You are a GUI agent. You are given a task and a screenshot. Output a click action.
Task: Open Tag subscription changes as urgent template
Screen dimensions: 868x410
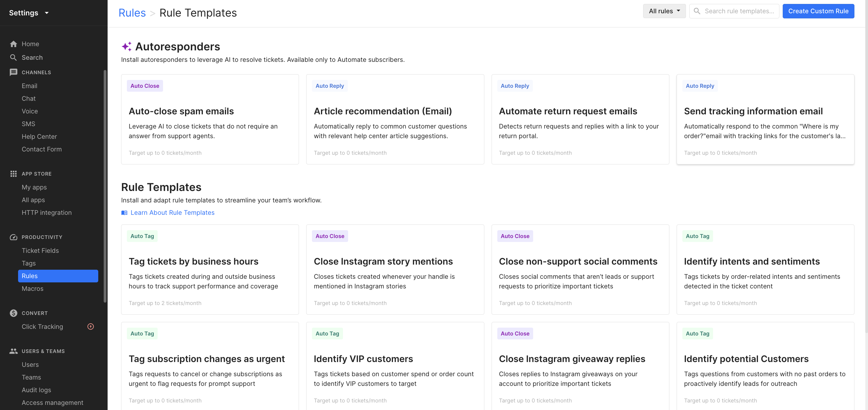[x=210, y=366]
